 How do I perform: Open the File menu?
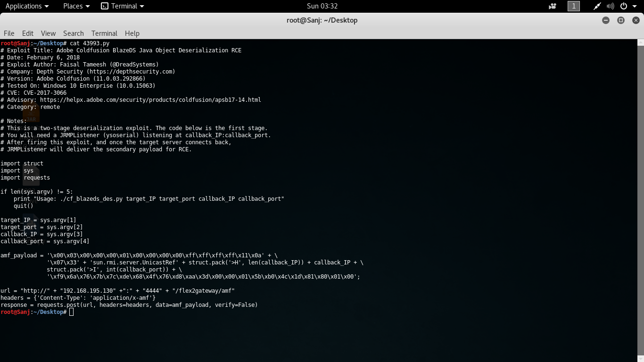(9, 33)
